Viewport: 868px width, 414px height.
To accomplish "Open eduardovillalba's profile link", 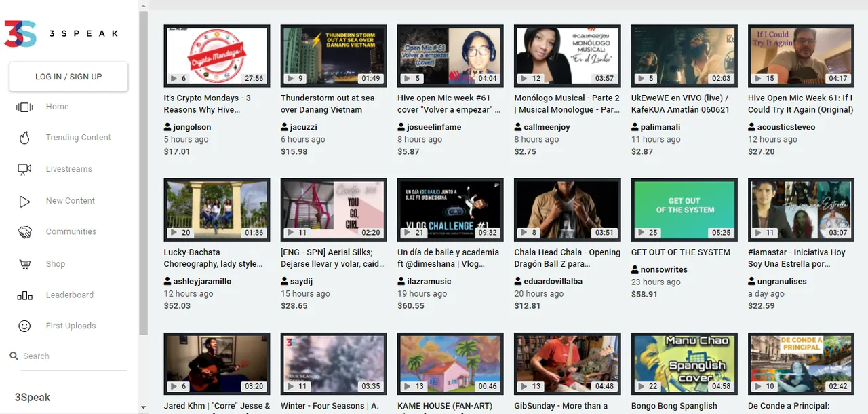I will (553, 281).
